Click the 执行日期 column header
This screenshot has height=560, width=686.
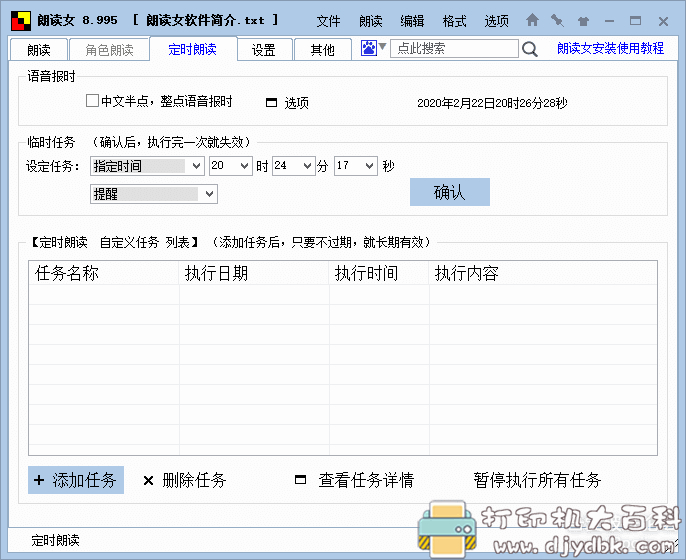coord(254,273)
